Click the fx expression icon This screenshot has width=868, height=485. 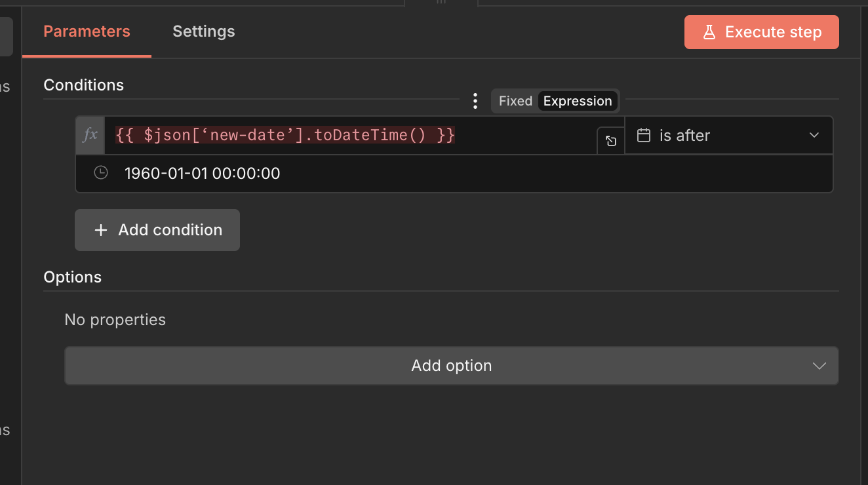(x=90, y=135)
